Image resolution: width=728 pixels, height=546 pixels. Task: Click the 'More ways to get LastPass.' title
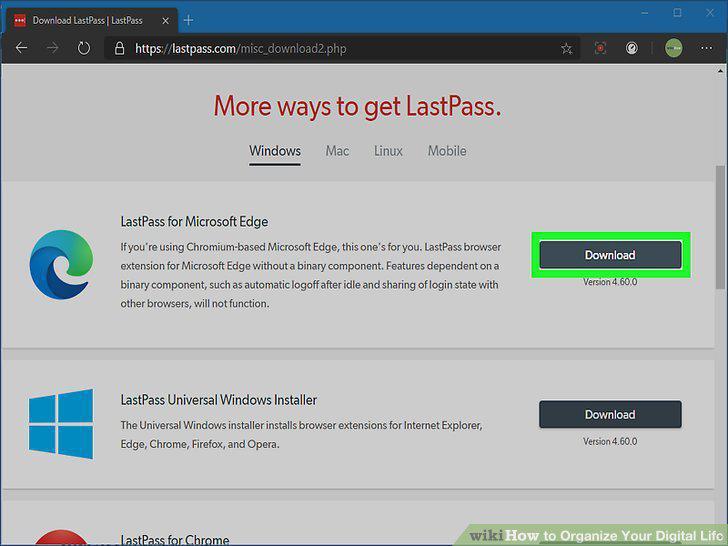tap(357, 106)
